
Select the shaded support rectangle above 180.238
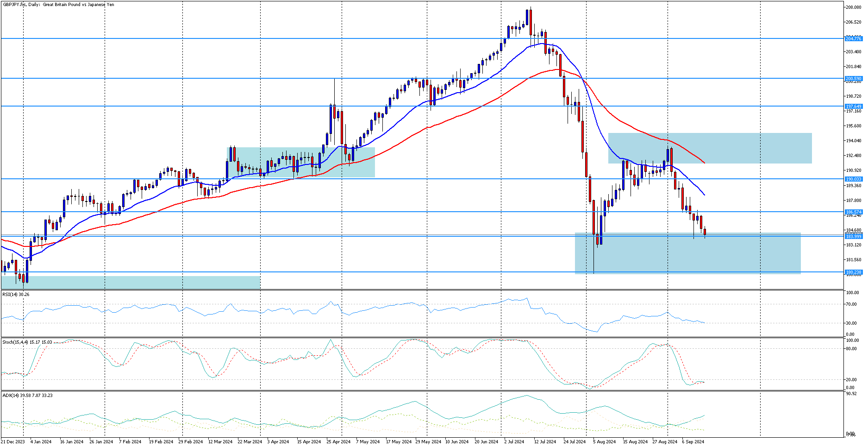point(687,253)
